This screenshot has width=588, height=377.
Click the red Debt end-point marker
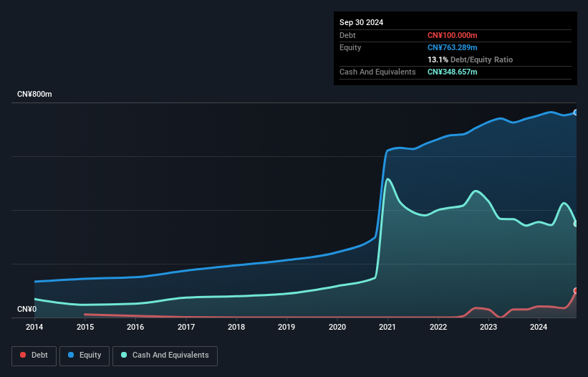[576, 291]
